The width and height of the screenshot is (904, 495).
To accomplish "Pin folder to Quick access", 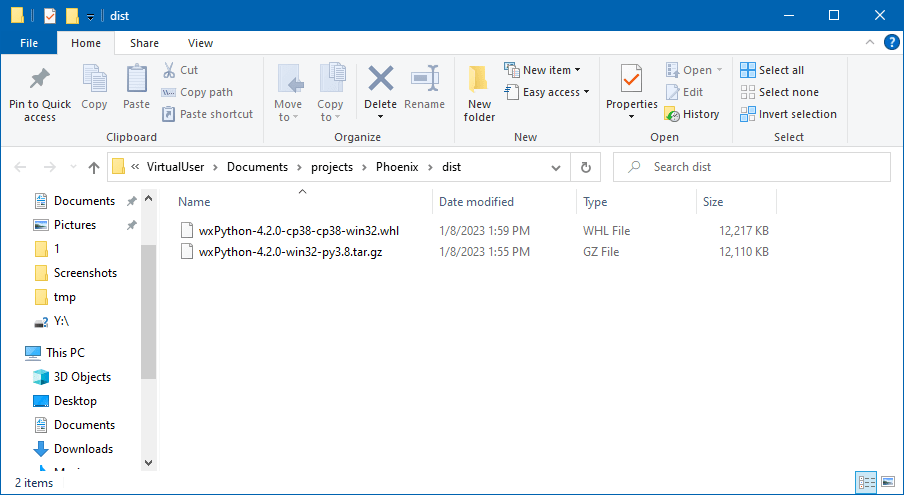I will pyautogui.click(x=40, y=93).
